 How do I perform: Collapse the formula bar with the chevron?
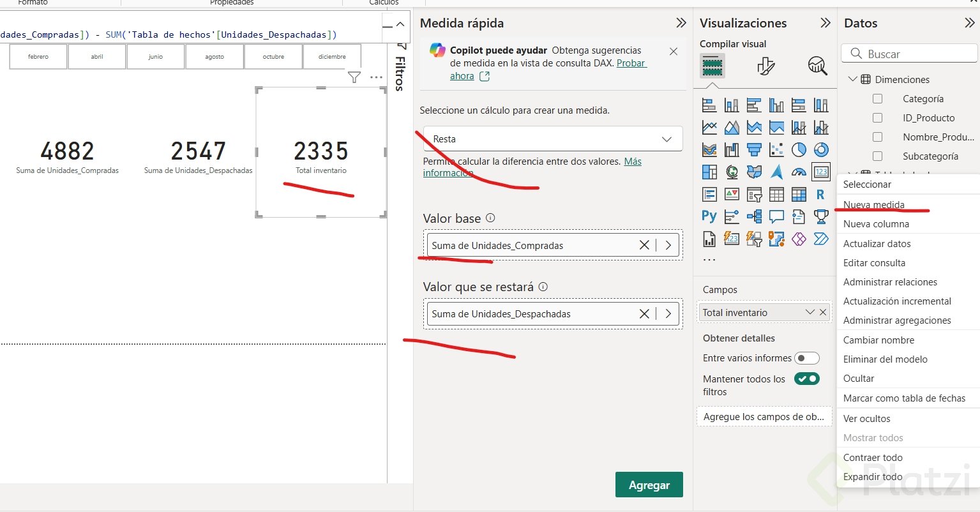[x=400, y=24]
